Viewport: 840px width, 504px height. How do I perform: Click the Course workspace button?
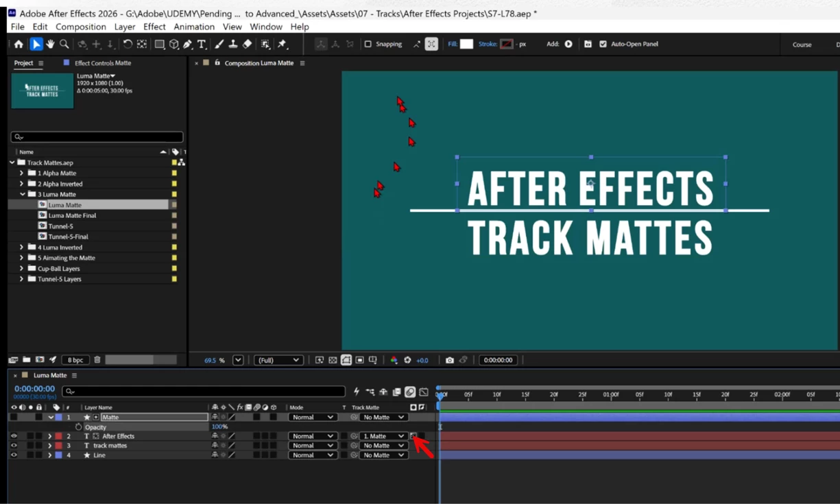coord(802,45)
